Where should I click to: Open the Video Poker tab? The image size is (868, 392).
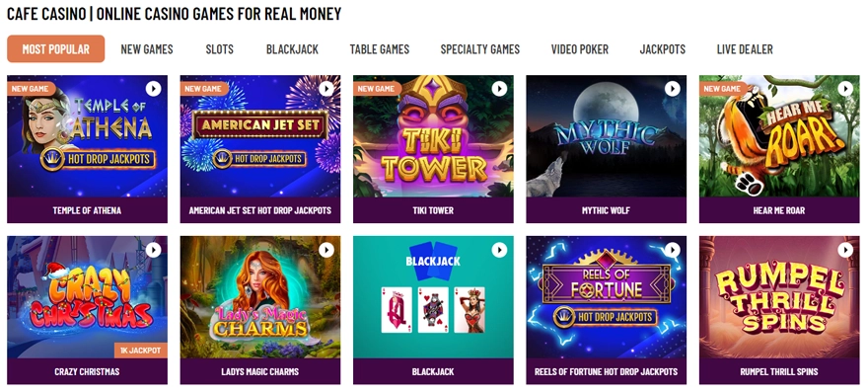(580, 49)
